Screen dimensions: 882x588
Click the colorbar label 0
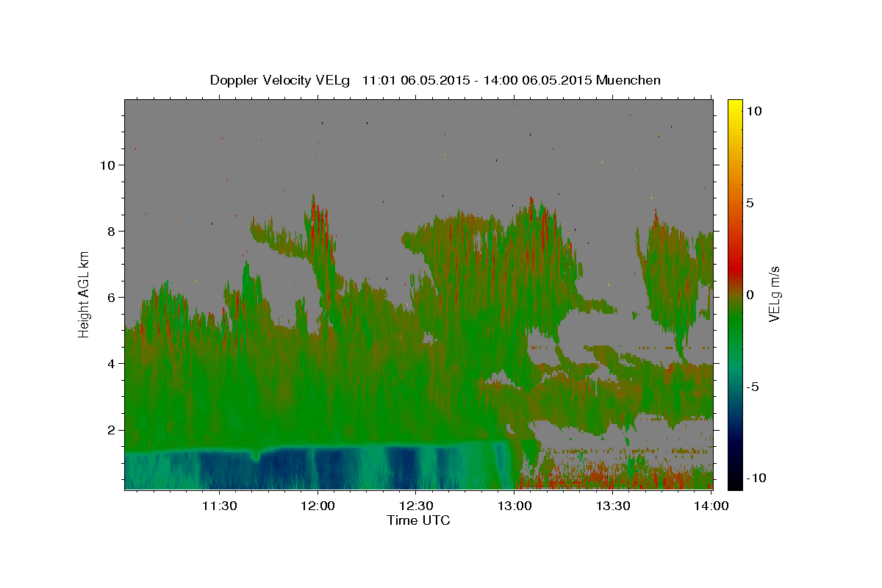(x=750, y=295)
